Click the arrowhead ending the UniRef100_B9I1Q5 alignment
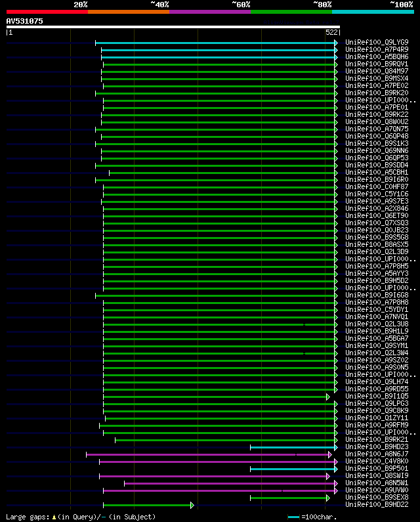This screenshot has height=522, width=420. click(x=328, y=397)
